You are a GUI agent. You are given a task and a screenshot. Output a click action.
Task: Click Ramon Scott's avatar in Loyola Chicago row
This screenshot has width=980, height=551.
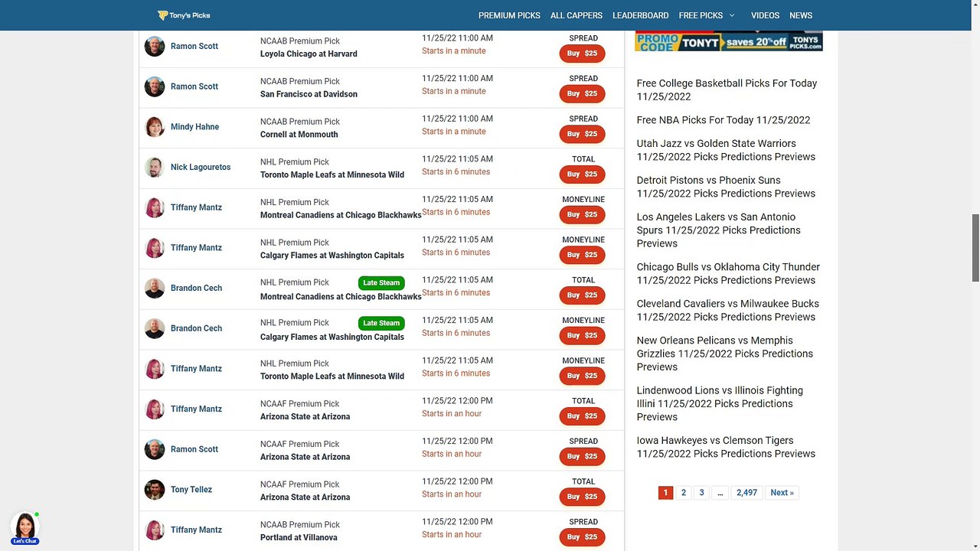tap(155, 46)
